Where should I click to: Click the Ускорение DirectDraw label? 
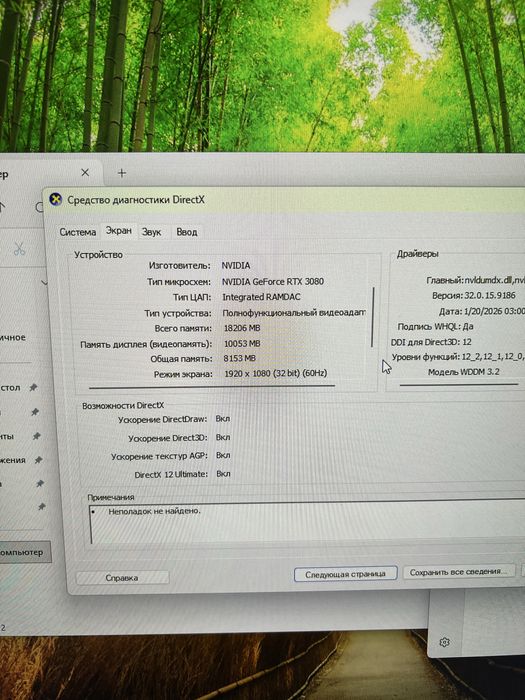point(162,420)
